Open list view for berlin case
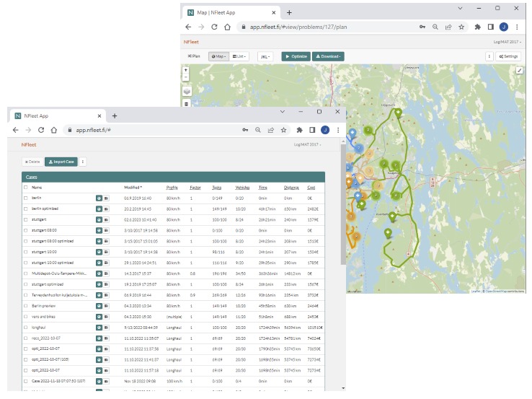532x399 pixels. coord(106,198)
